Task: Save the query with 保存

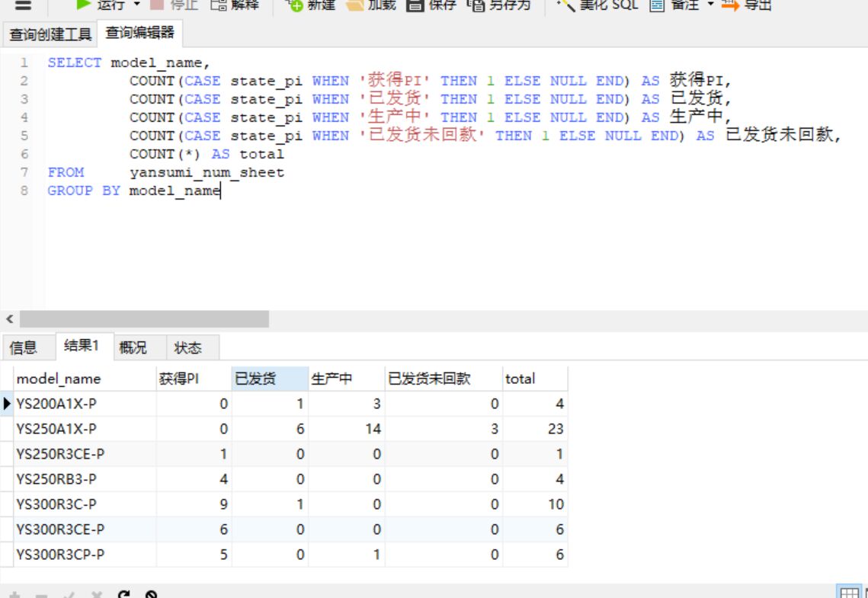Action: (431, 5)
